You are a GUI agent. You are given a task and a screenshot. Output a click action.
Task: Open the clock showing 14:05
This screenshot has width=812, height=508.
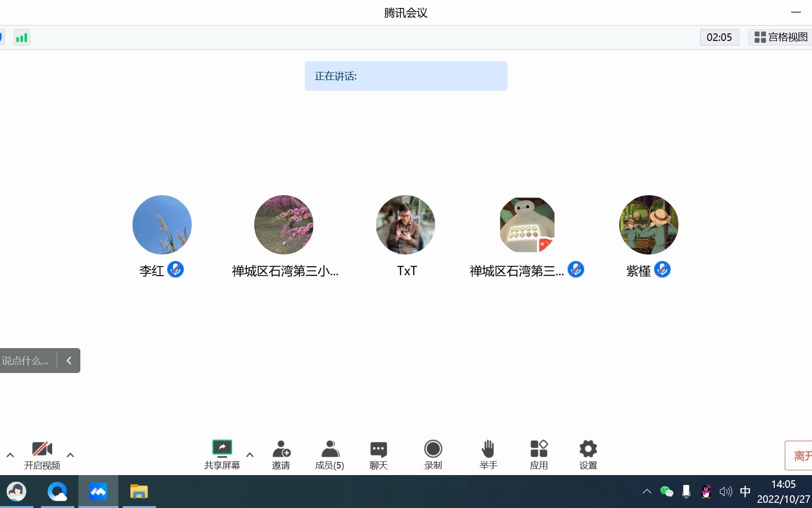click(x=783, y=492)
